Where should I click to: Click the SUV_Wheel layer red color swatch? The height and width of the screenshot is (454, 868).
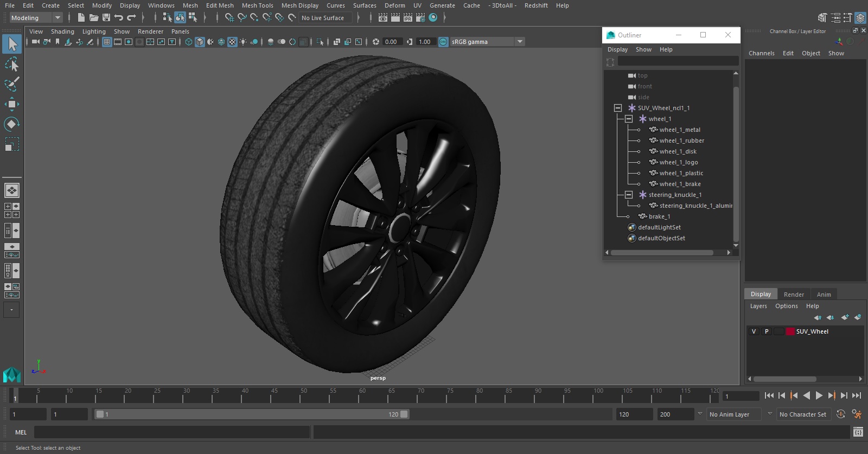coord(790,331)
